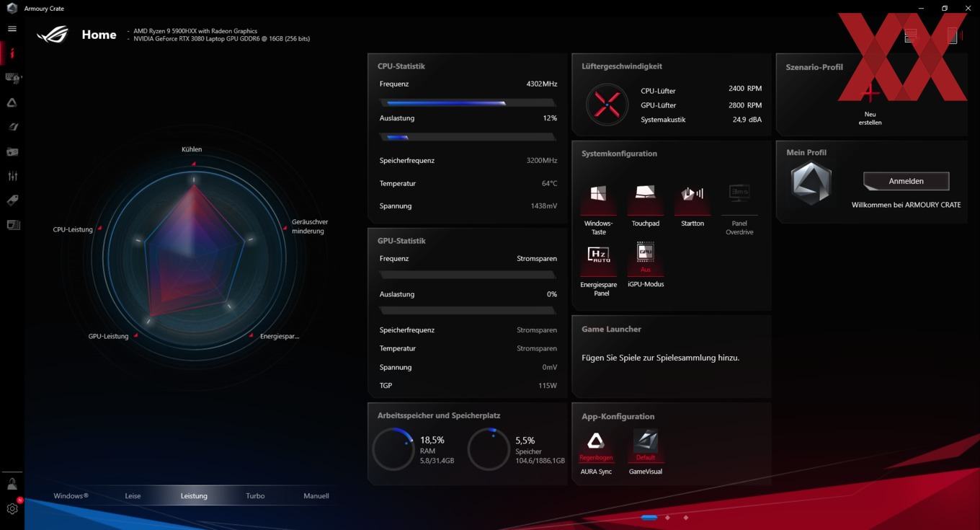Click the ROG logo next to Home
The image size is (980, 530).
click(53, 34)
